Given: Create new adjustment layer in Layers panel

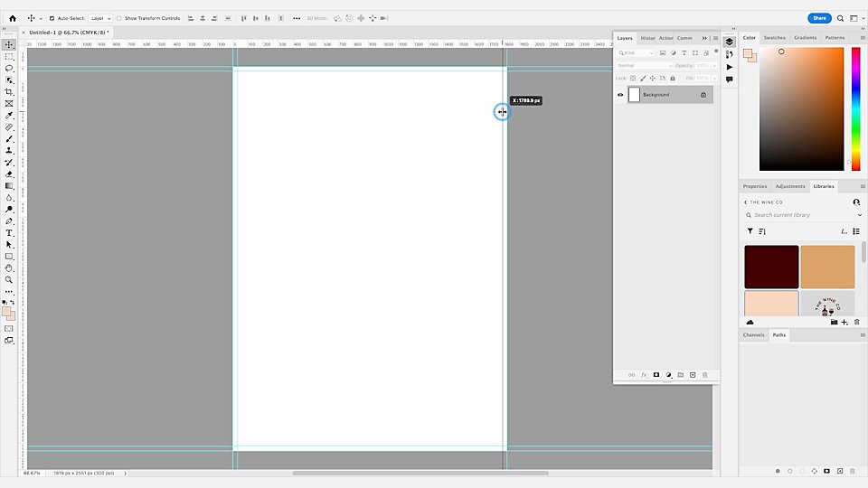Looking at the screenshot, I should click(668, 375).
